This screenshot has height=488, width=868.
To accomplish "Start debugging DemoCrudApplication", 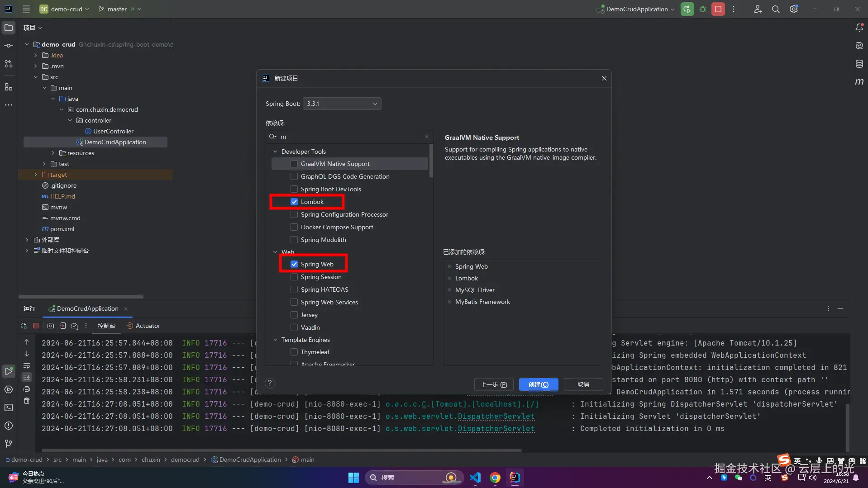I will (703, 9).
